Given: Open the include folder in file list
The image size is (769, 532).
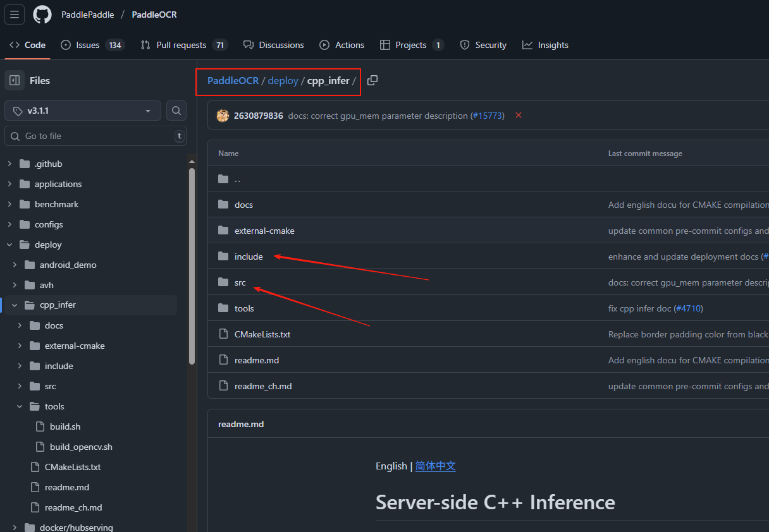Looking at the screenshot, I should click(249, 257).
